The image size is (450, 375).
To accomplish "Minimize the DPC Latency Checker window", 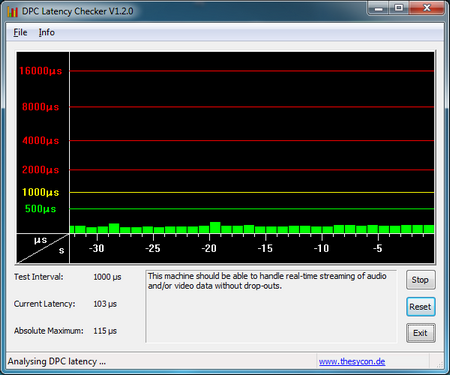I will click(378, 8).
